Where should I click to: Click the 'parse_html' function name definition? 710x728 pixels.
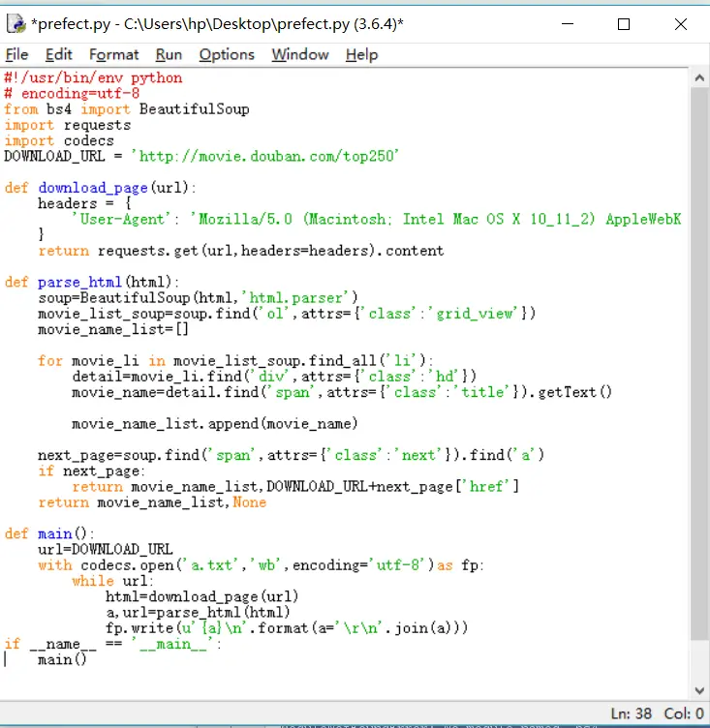click(80, 283)
